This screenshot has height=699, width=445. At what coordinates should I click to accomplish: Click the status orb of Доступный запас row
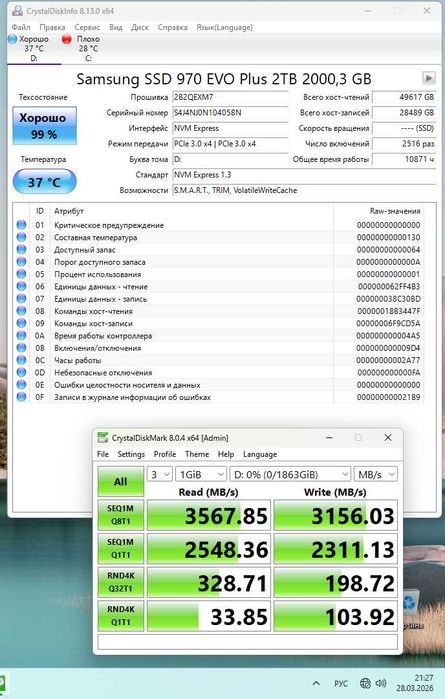tap(21, 250)
